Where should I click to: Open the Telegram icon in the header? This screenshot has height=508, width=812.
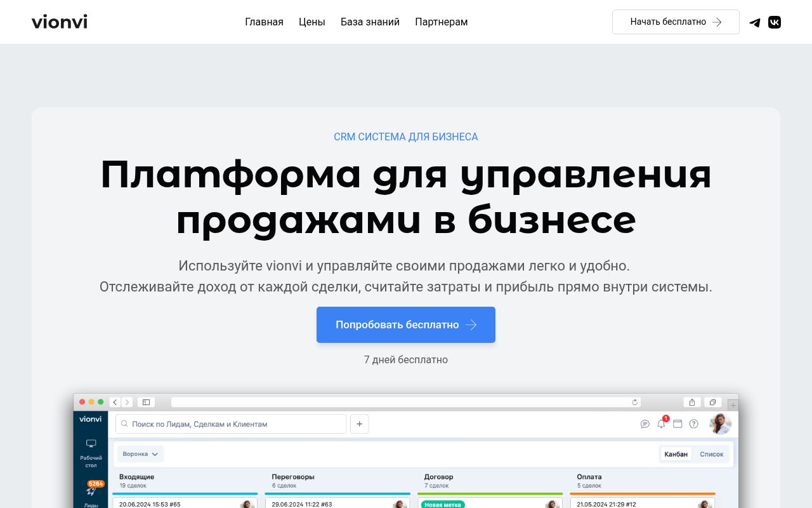click(754, 22)
